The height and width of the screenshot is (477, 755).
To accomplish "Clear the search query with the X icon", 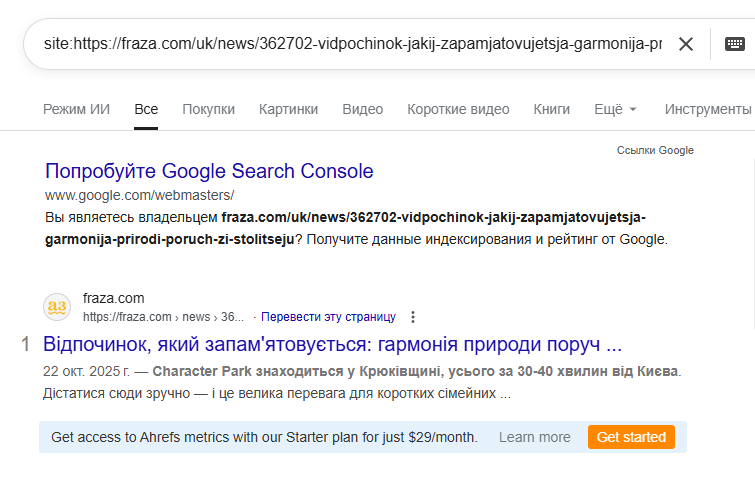I will [686, 44].
